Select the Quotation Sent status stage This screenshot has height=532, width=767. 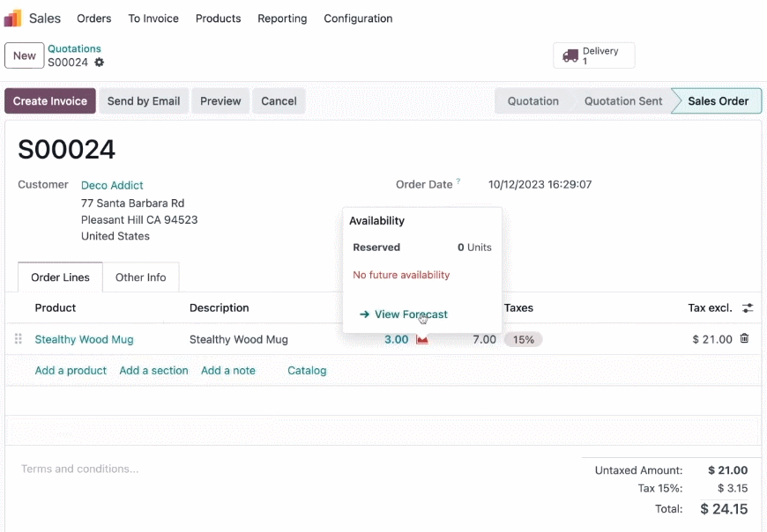point(622,101)
